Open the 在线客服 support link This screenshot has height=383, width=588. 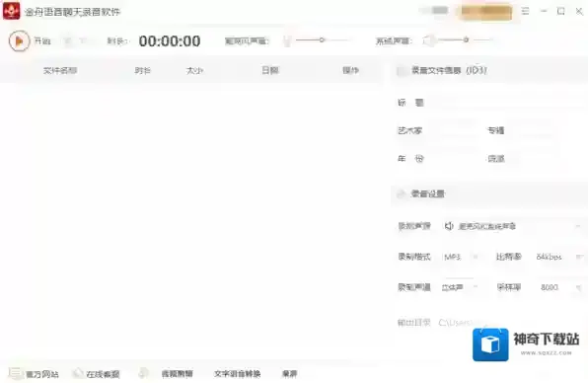(x=103, y=374)
